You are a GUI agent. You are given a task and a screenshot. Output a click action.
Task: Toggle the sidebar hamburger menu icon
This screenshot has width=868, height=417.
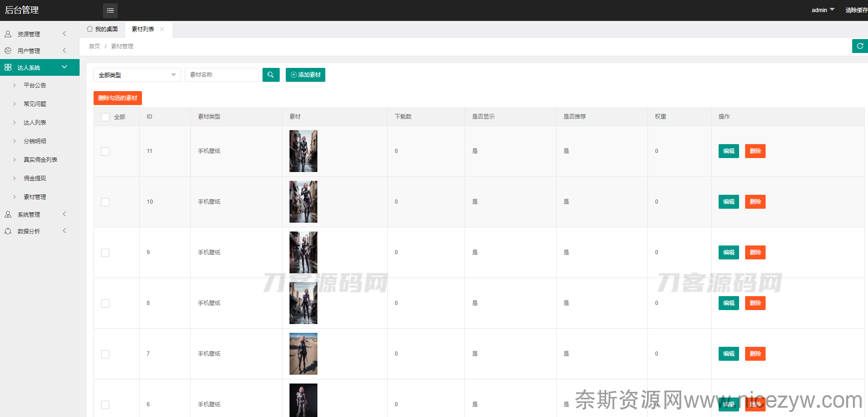point(110,10)
